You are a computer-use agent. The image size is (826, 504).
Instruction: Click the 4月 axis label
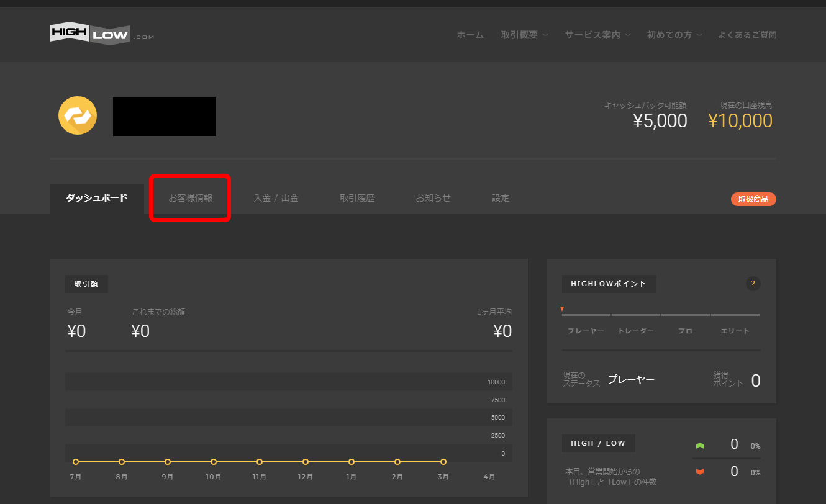tap(489, 477)
